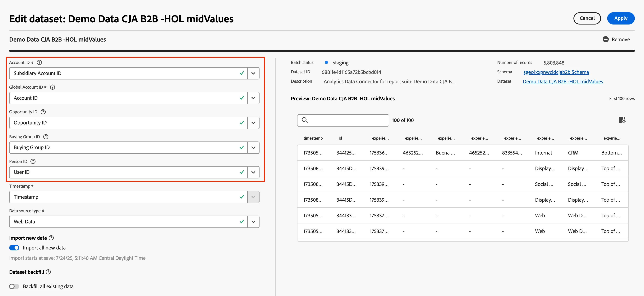Expand Person ID User ID dropdown

(253, 172)
